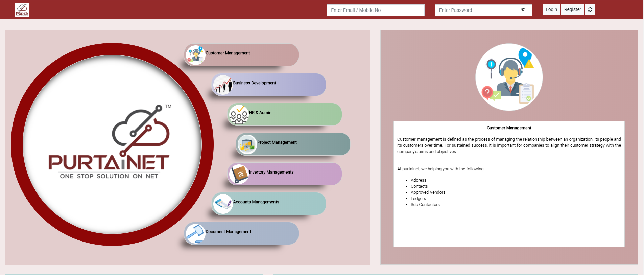Click the Address list item
The width and height of the screenshot is (644, 275).
[419, 180]
